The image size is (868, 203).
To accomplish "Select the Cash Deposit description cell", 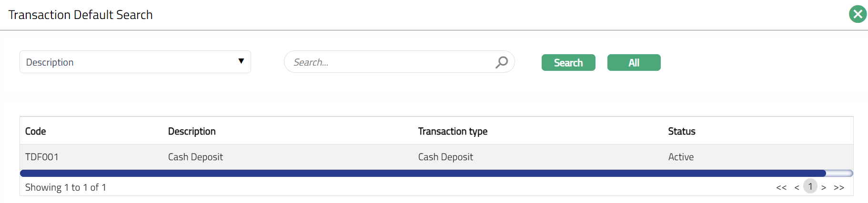I will pyautogui.click(x=195, y=157).
